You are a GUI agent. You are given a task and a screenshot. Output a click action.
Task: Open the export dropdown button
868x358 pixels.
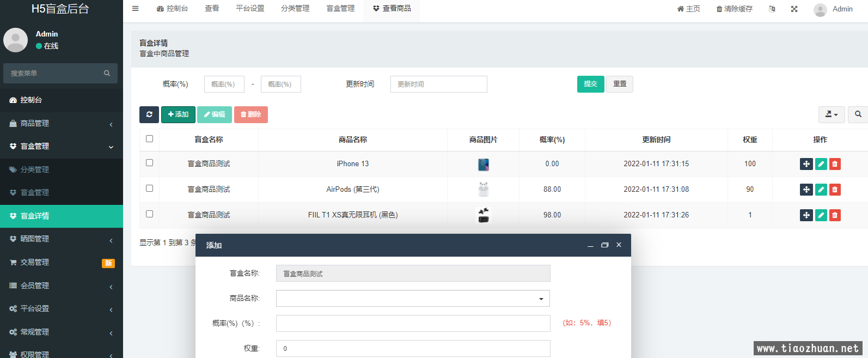[x=831, y=114]
